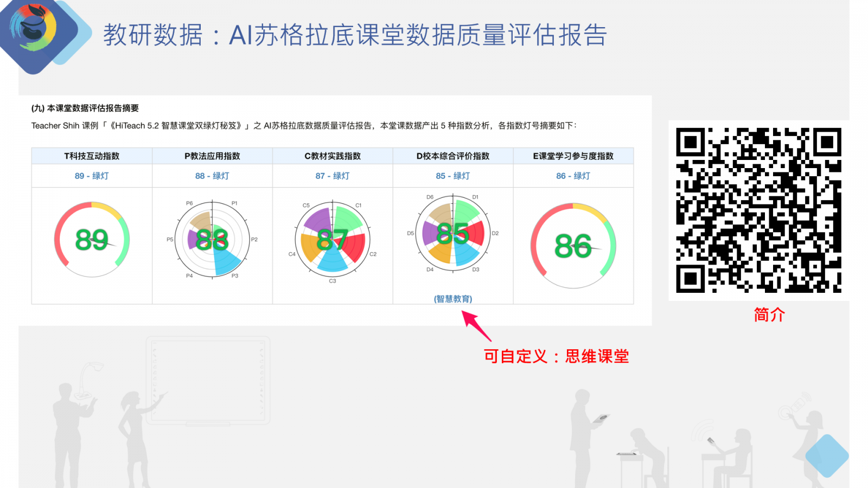Select the P教法应用指数 radar chart
Image resolution: width=868 pixels, height=488 pixels.
[211, 240]
